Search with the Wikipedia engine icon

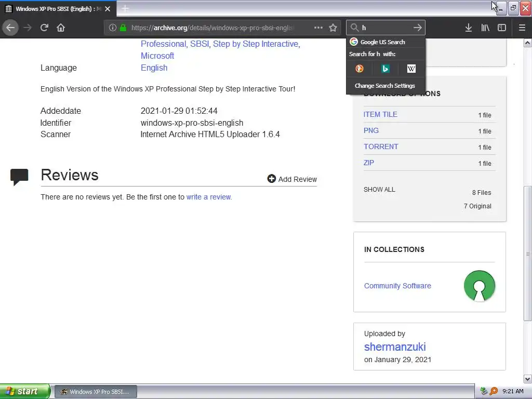[x=411, y=69]
